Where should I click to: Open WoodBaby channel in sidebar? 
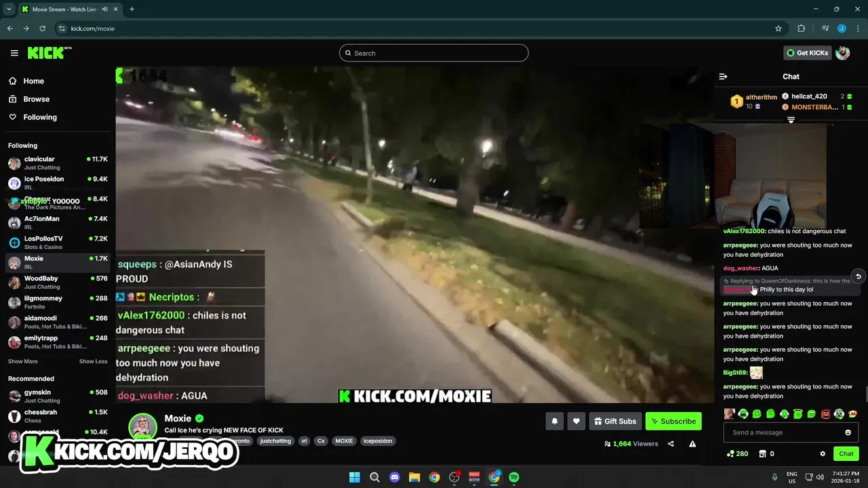pyautogui.click(x=58, y=282)
